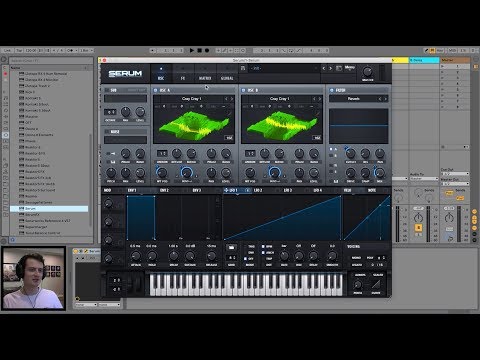Click Ableton record button
The image size is (480, 360).
(x=207, y=50)
